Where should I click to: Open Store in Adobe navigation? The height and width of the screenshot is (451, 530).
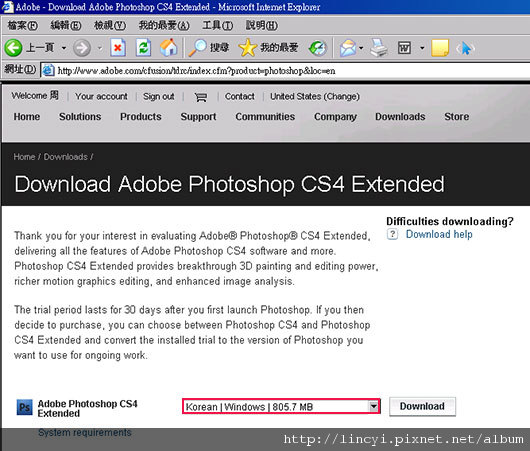click(x=457, y=117)
